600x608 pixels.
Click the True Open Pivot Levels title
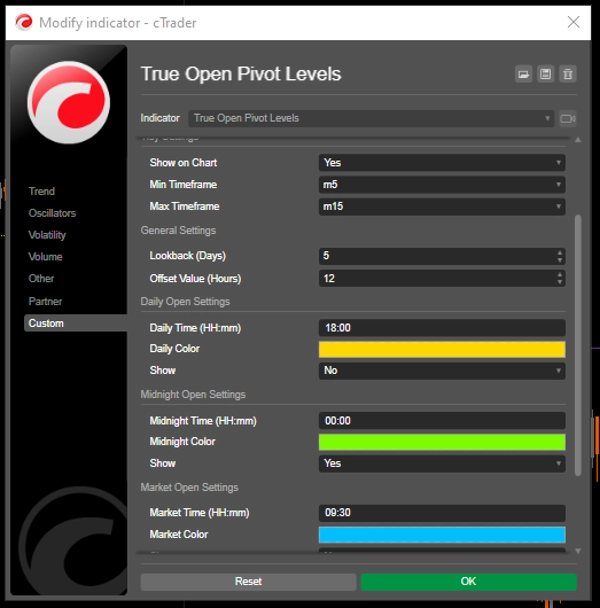241,74
